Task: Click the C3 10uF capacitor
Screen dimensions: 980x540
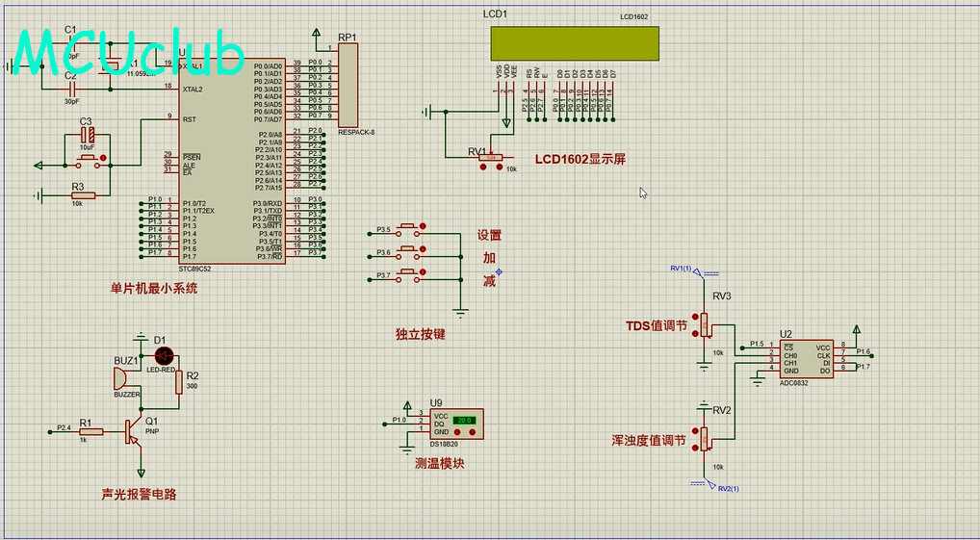Action: pos(88,136)
